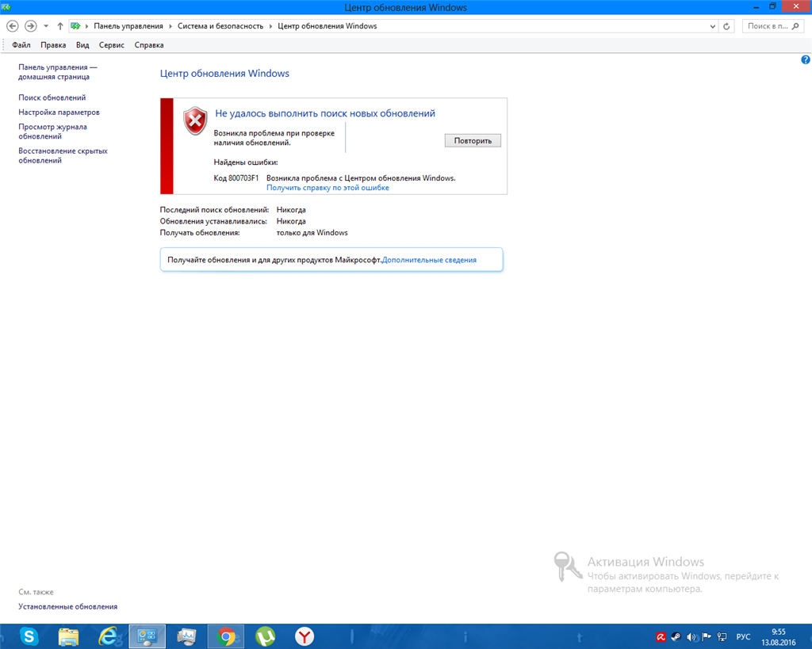Open the 'Дополнительные сведения' link
This screenshot has height=649, width=812.
[x=429, y=260]
